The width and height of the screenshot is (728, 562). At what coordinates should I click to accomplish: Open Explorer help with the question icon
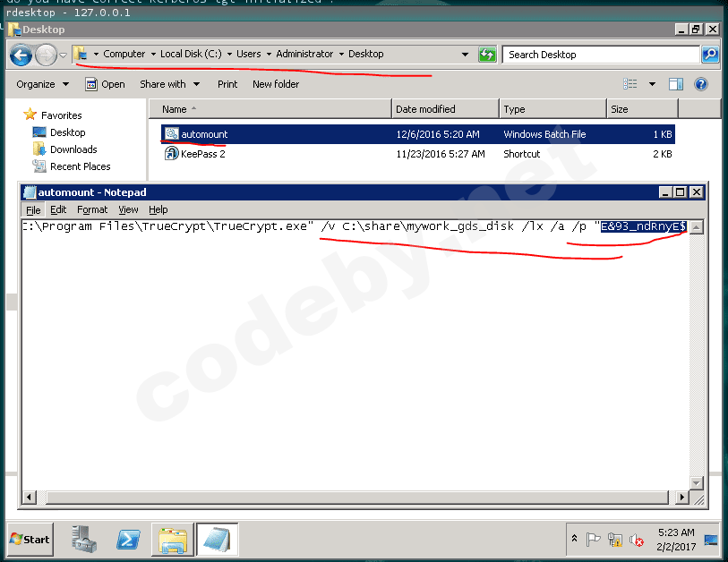click(700, 84)
